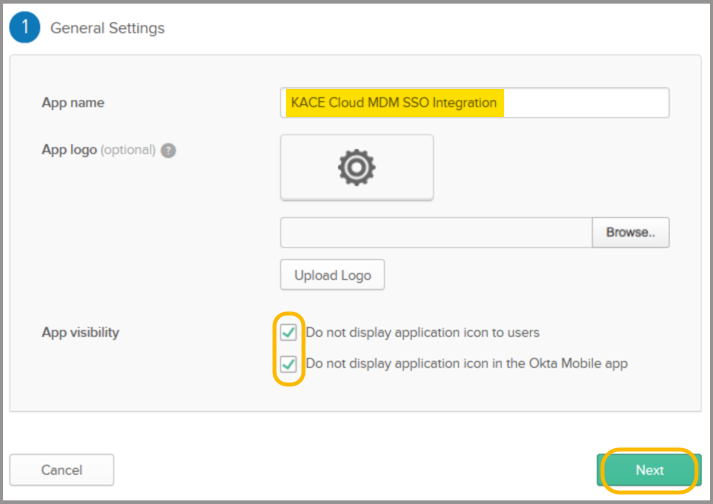Cancel the app setup
The image size is (713, 504).
click(x=62, y=470)
